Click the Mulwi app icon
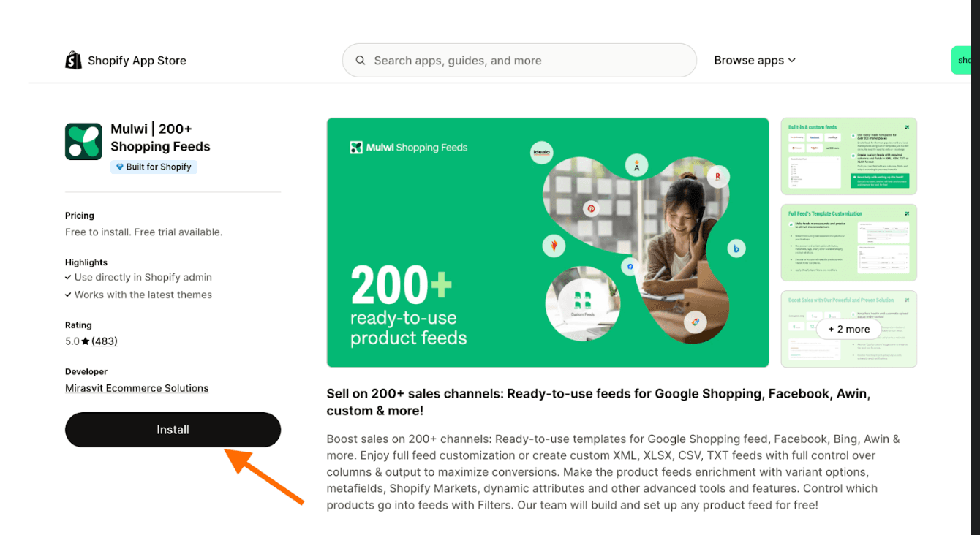This screenshot has width=980, height=535. click(83, 142)
